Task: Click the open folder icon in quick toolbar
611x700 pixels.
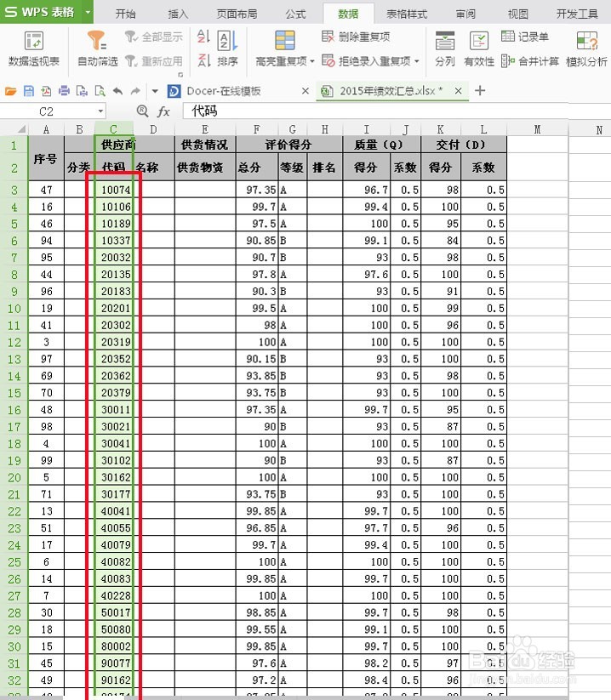Action: [x=11, y=91]
